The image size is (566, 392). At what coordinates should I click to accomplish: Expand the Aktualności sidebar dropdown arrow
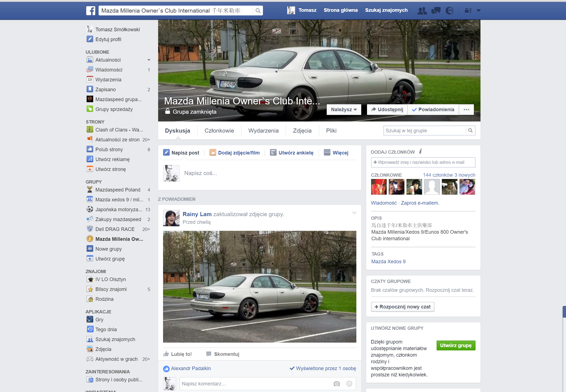tap(149, 60)
